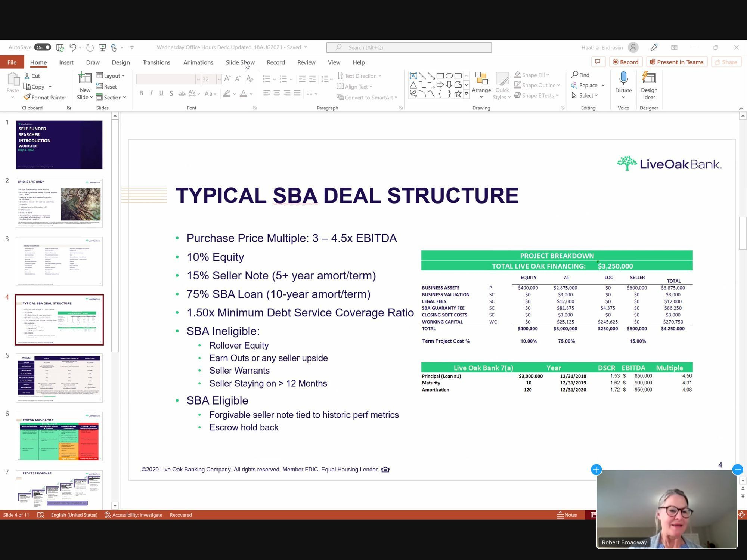Screen dimensions: 747x560
Task: Select the star shape icon
Action: coord(458,94)
